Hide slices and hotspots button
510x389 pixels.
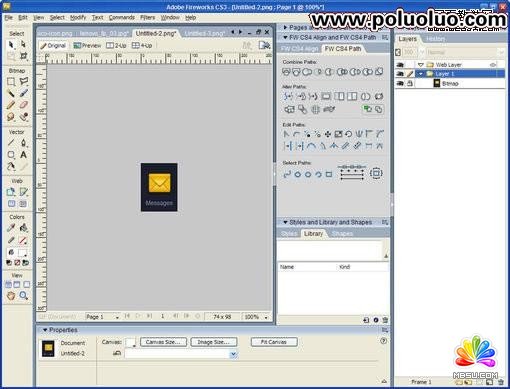[x=12, y=204]
